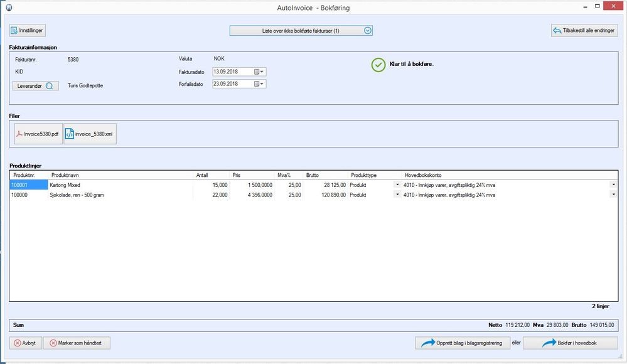Expand Produkttype dropdown for Kartong Mixed
Screen dimensions: 627x364
click(x=397, y=185)
